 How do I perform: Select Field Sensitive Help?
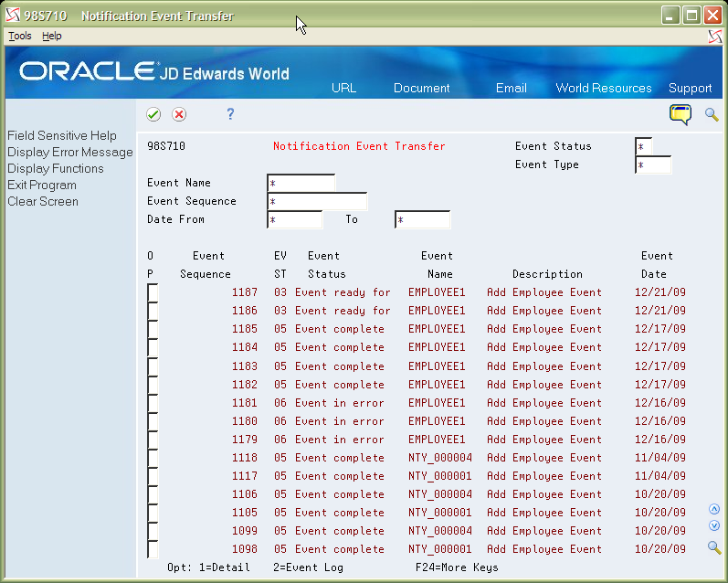(62, 135)
